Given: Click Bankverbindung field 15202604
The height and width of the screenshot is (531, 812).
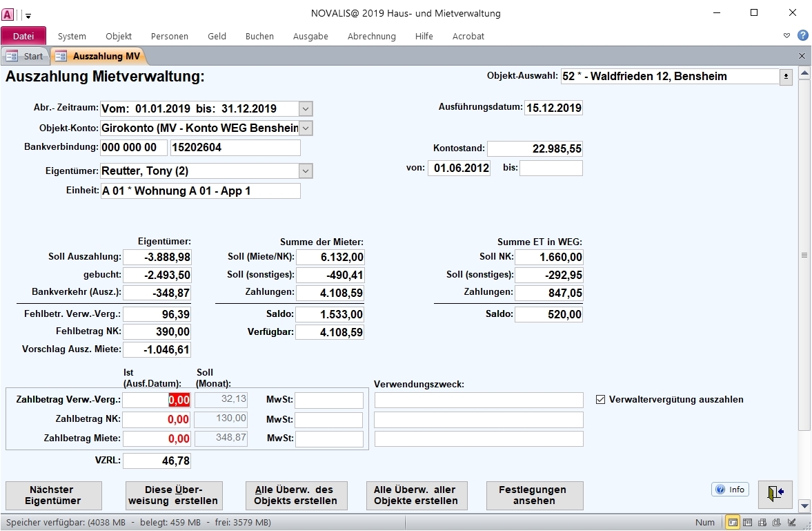Looking at the screenshot, I should 235,147.
